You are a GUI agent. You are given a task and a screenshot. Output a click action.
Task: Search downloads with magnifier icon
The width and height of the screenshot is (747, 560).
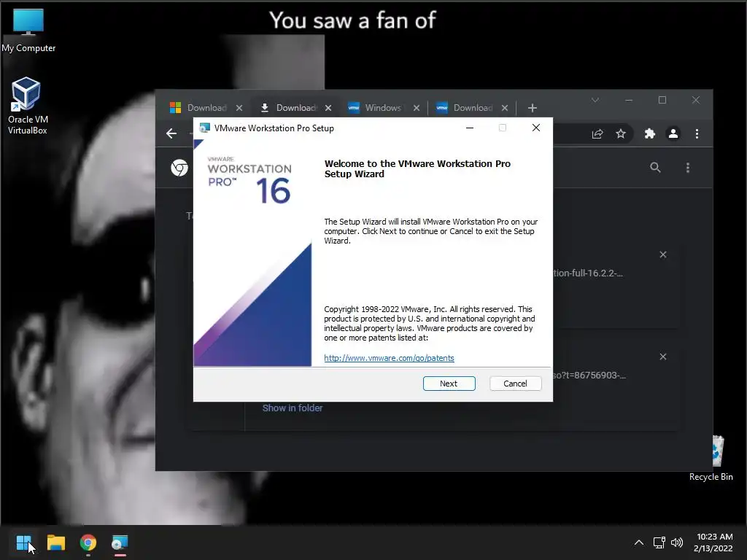coord(655,168)
